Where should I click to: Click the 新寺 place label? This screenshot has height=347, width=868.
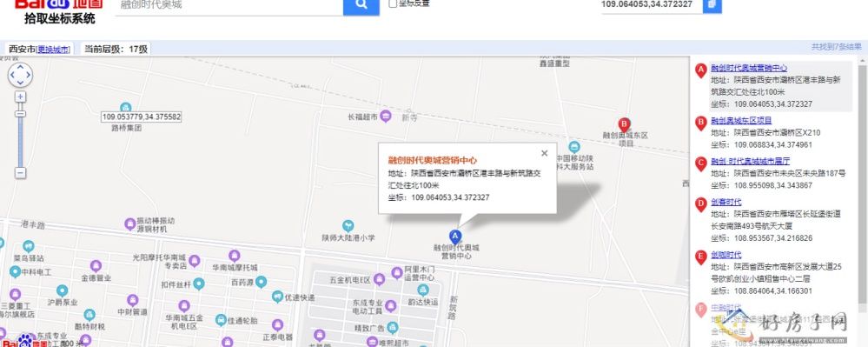coord(409,118)
